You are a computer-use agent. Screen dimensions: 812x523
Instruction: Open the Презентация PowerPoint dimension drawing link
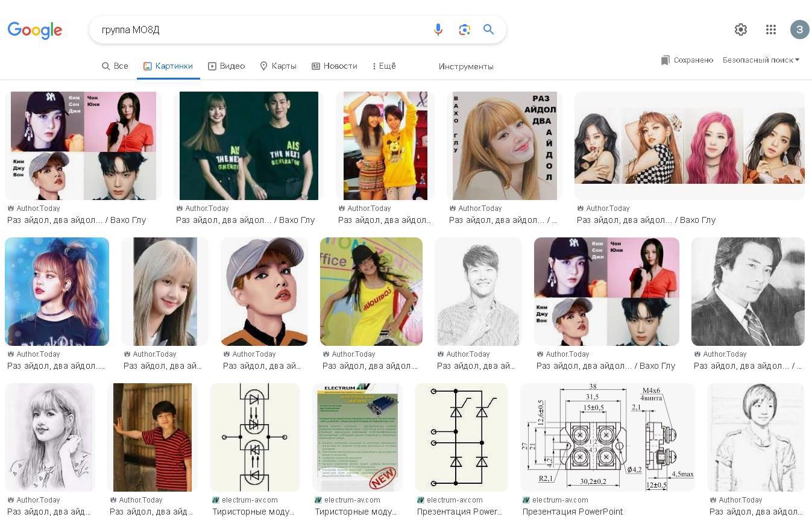click(572, 512)
